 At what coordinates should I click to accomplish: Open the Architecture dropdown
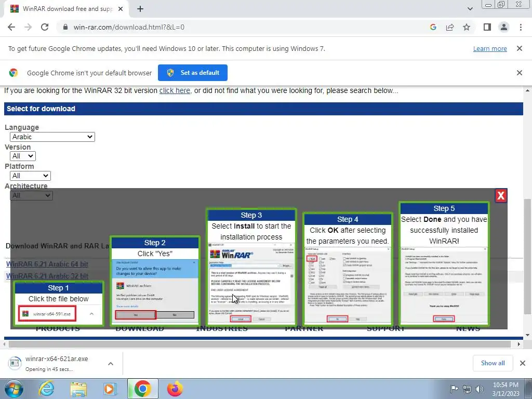pyautogui.click(x=31, y=195)
